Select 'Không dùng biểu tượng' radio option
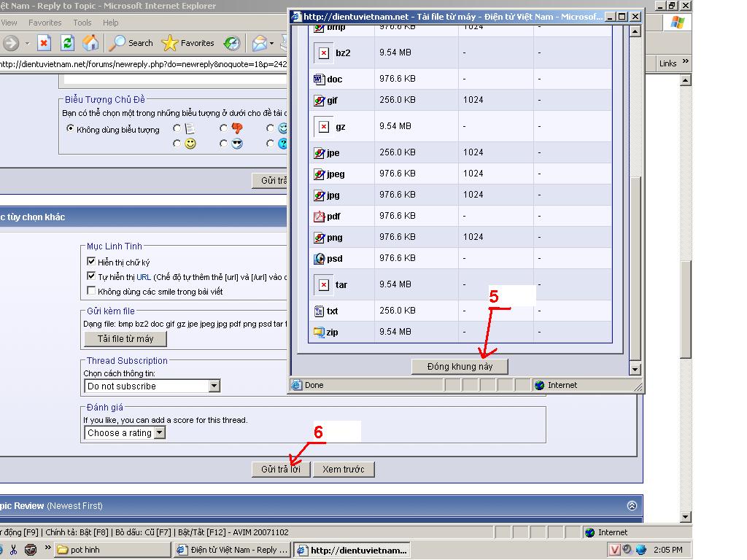Image resolution: width=747 pixels, height=560 pixels. point(71,128)
